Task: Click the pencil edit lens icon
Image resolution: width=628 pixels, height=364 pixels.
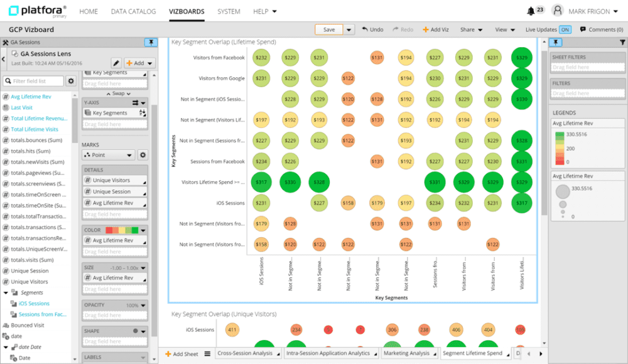Action: 116,63
